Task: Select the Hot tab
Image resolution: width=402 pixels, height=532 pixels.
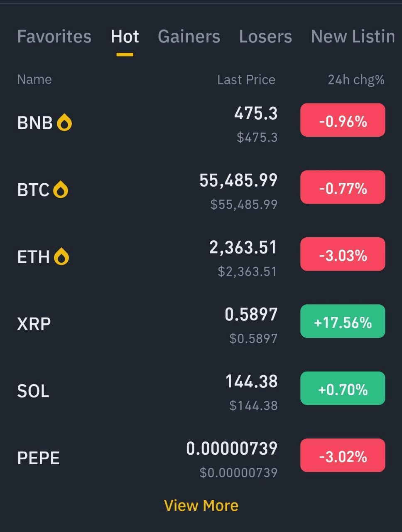Action: pos(125,37)
